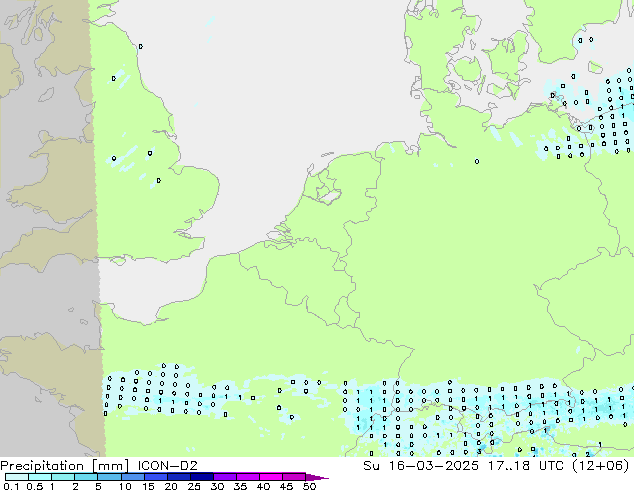The height and width of the screenshot is (490, 634).
Task: Click the 2–5 mm legend color segment
Action: coord(87,477)
